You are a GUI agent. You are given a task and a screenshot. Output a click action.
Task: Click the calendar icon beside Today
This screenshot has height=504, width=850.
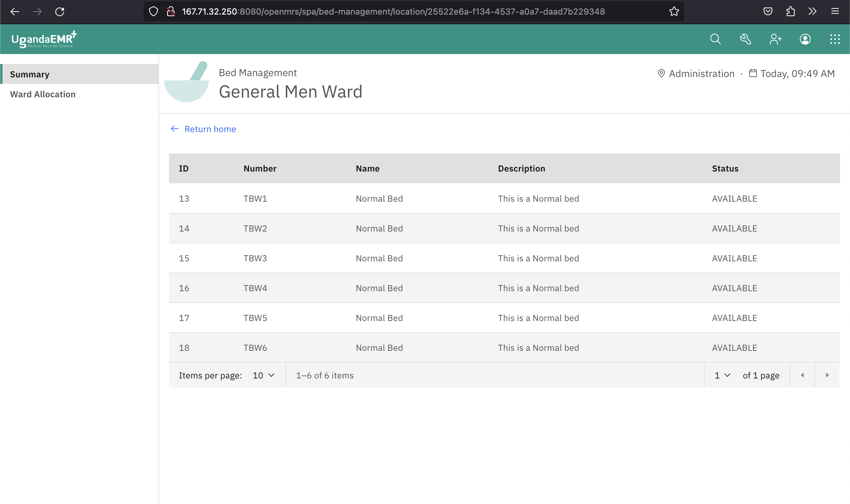(x=753, y=73)
